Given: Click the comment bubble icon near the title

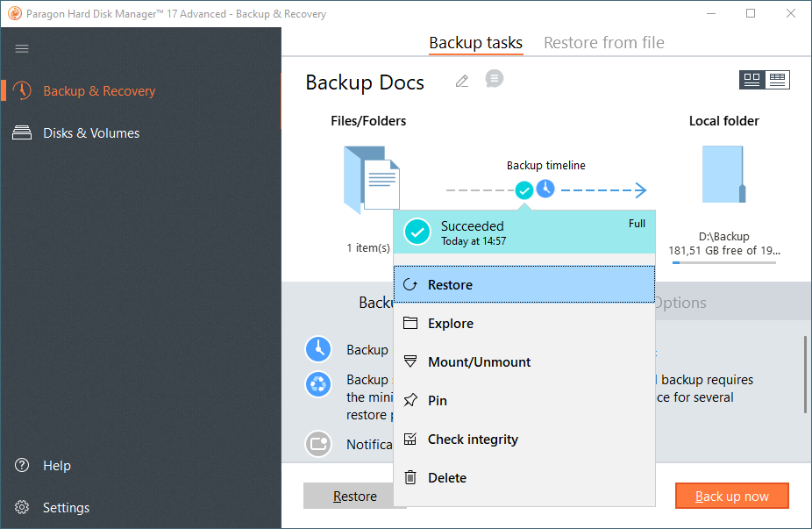Looking at the screenshot, I should point(495,79).
